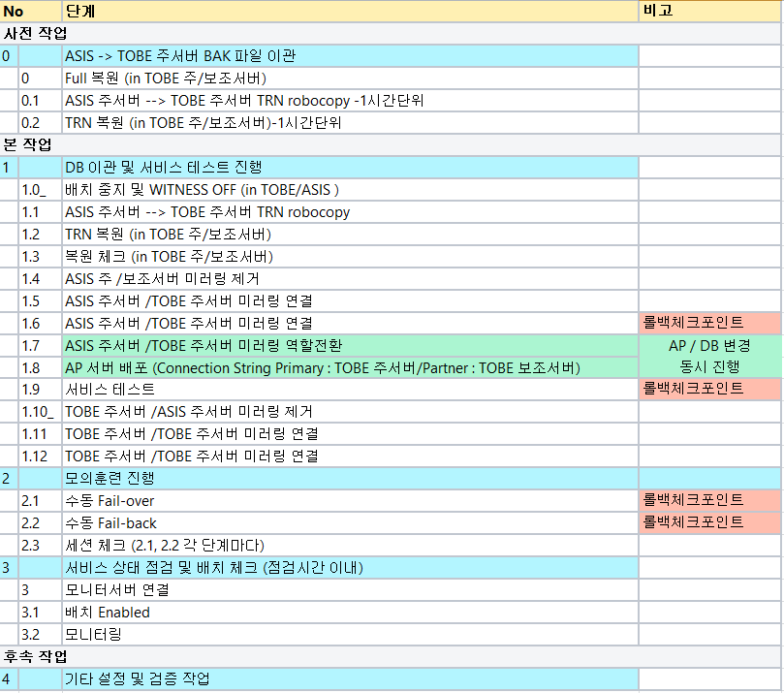Select step 1.6 '미러링 연결' description cell

pos(350,324)
